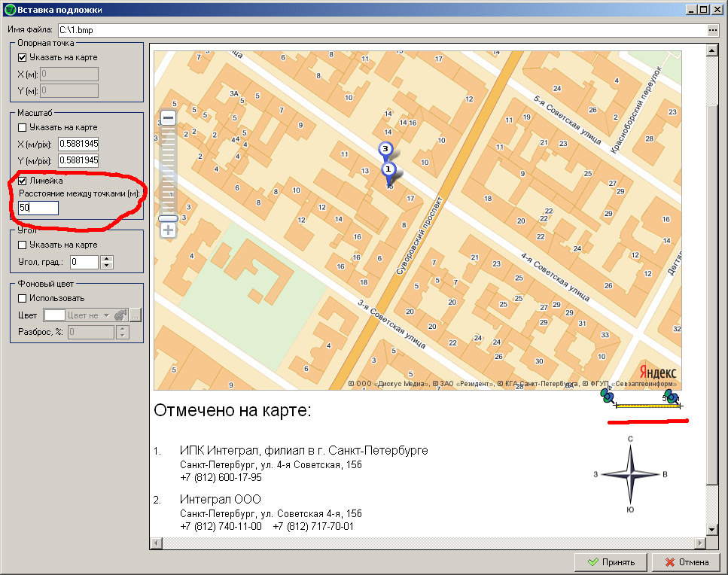This screenshot has height=575, width=728.
Task: Open the 'Цвет' color dropdown
Action: (107, 315)
